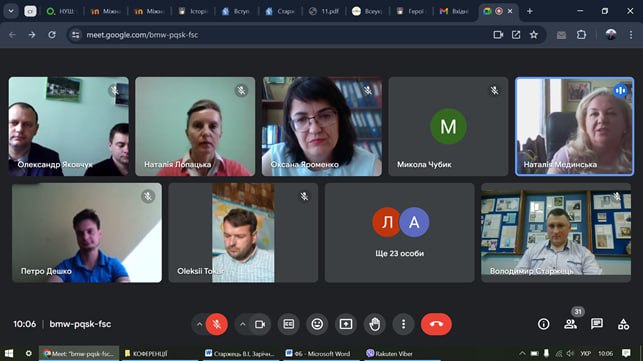Switch to the Герої tab

(x=411, y=11)
